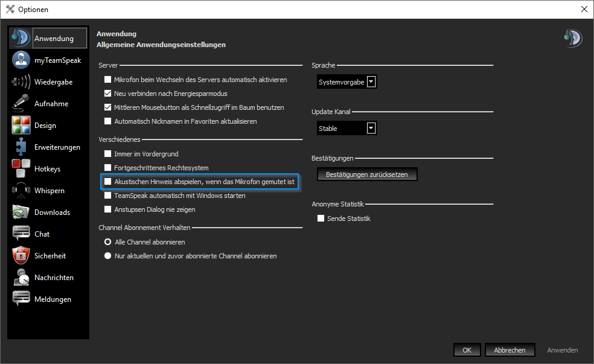Click the Optionen tools icon in title bar
The image size is (594, 364).
pyautogui.click(x=10, y=9)
